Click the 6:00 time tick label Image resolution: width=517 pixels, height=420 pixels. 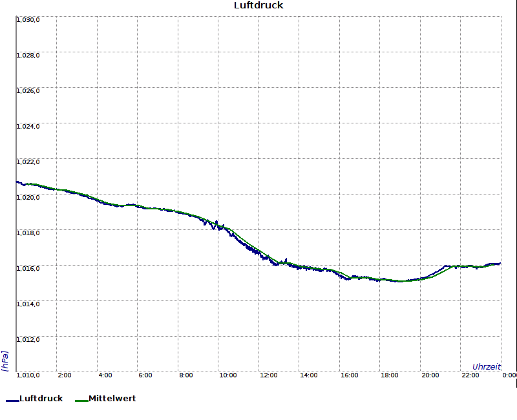(x=145, y=375)
